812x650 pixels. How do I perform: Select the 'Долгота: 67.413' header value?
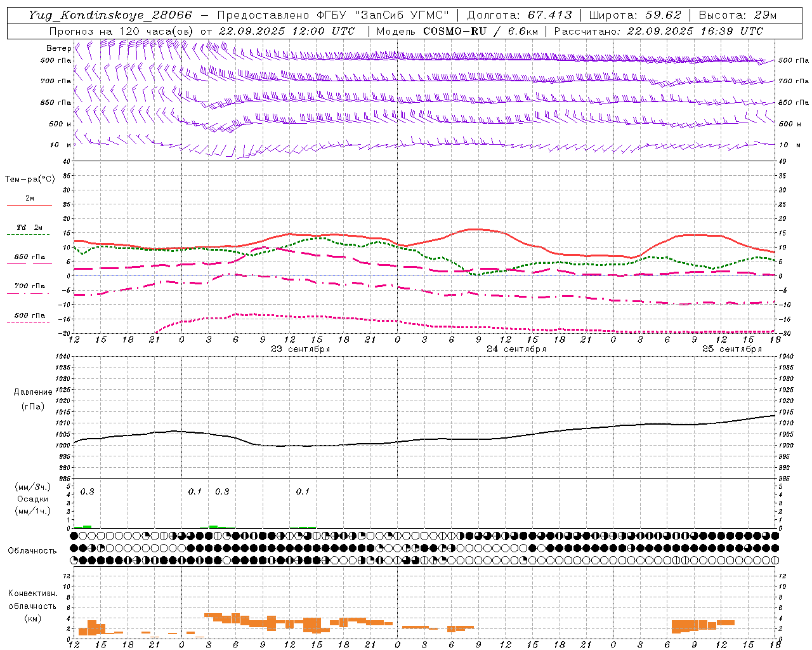point(520,15)
